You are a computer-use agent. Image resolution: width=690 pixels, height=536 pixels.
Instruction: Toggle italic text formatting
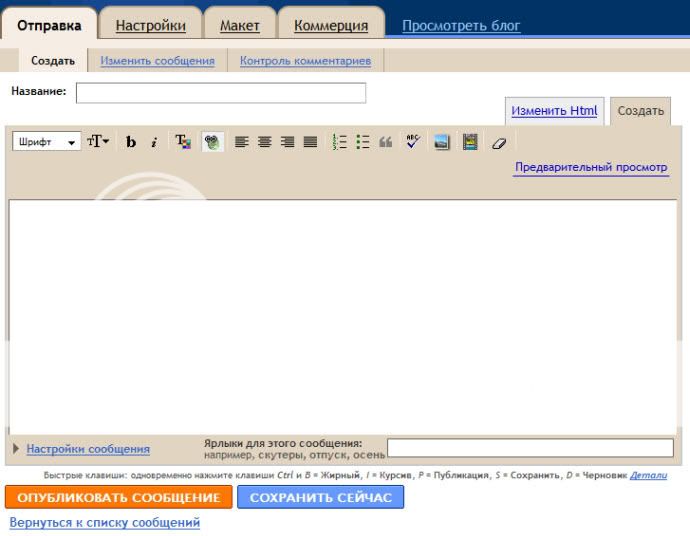[x=155, y=143]
